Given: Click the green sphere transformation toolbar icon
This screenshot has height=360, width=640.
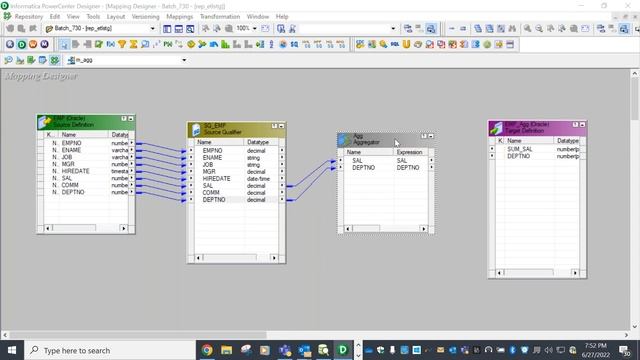Looking at the screenshot, I should pyautogui.click(x=487, y=44).
